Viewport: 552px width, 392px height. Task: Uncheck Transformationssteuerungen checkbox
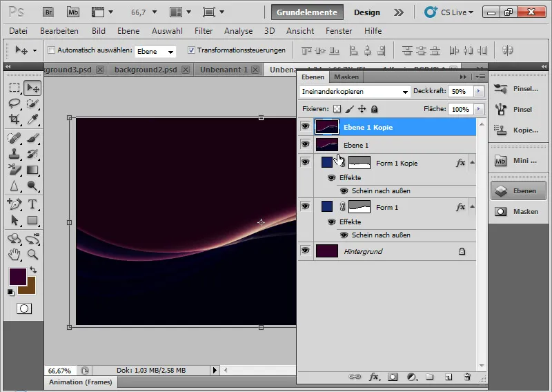[191, 50]
